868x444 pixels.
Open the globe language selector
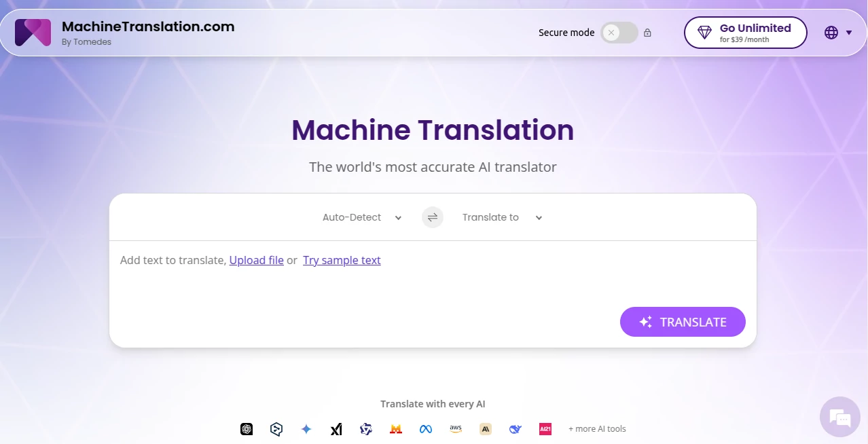pyautogui.click(x=831, y=32)
